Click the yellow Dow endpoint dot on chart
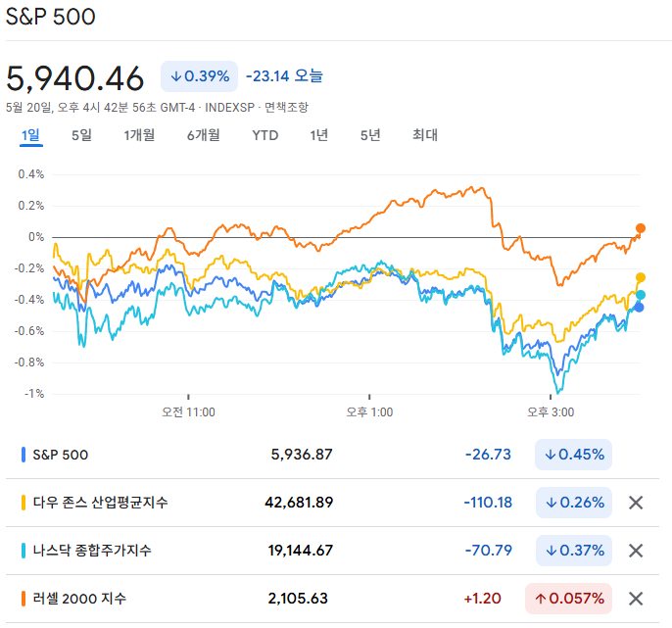Screen dimensions: 672x628 coord(641,278)
